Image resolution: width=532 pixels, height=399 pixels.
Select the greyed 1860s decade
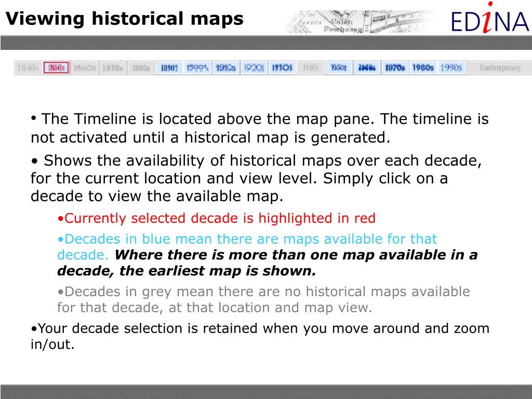pos(85,68)
